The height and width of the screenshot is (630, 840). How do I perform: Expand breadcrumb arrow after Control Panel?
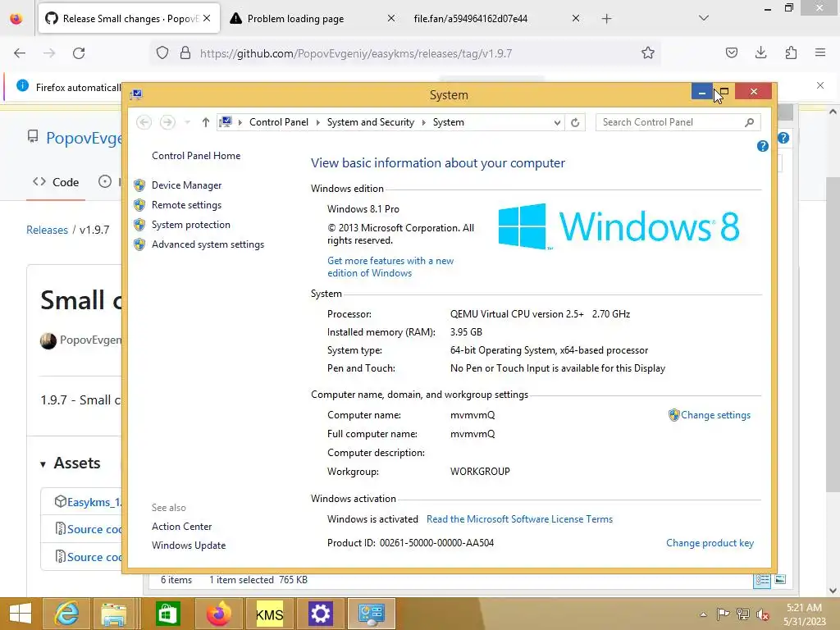(317, 123)
